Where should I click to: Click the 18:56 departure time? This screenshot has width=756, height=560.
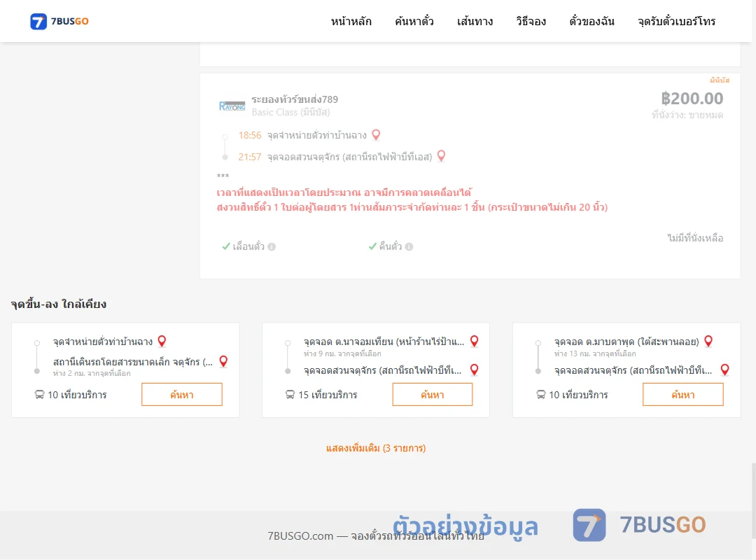[250, 135]
